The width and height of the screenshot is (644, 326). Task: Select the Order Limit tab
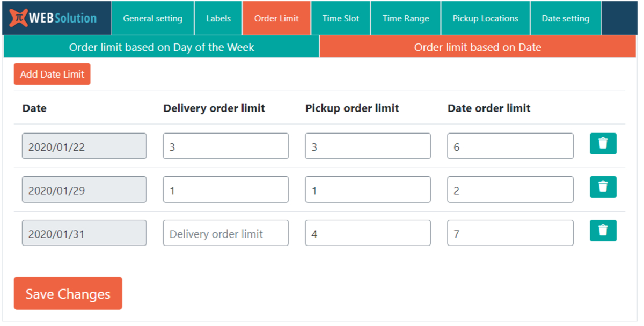coord(276,18)
